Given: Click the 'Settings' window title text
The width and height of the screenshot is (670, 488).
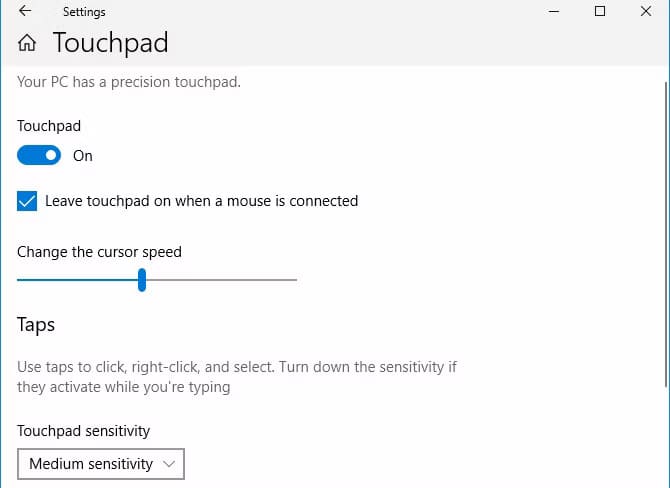Looking at the screenshot, I should 84,12.
